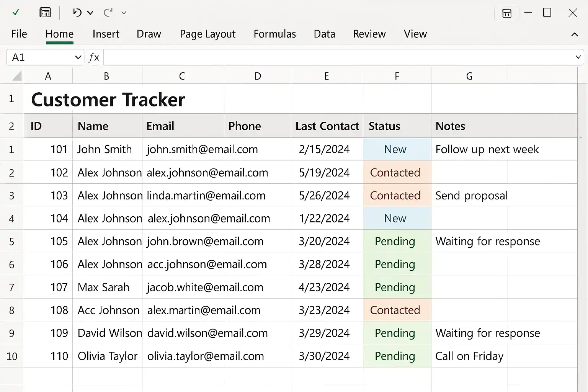
Task: Click the ribbon display options icon
Action: click(x=506, y=13)
